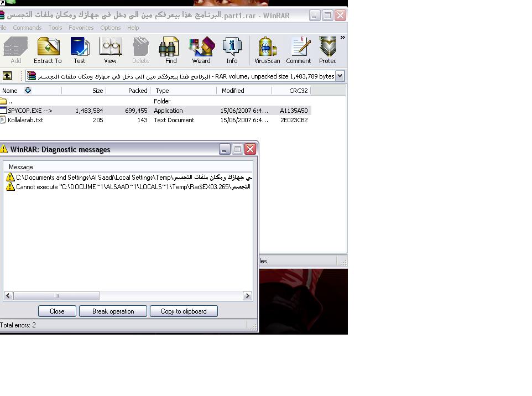Viewport: 532px width, 396px height.
Task: Click the Copy to clipboard button
Action: coord(184,311)
